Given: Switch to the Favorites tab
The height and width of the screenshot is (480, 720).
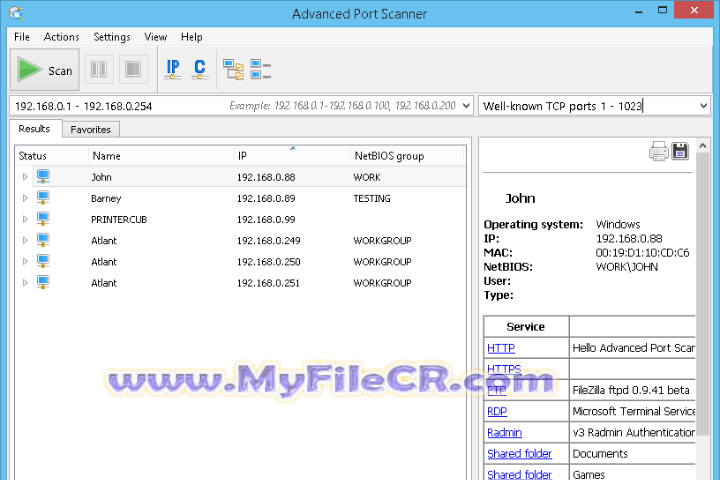Looking at the screenshot, I should pos(90,130).
